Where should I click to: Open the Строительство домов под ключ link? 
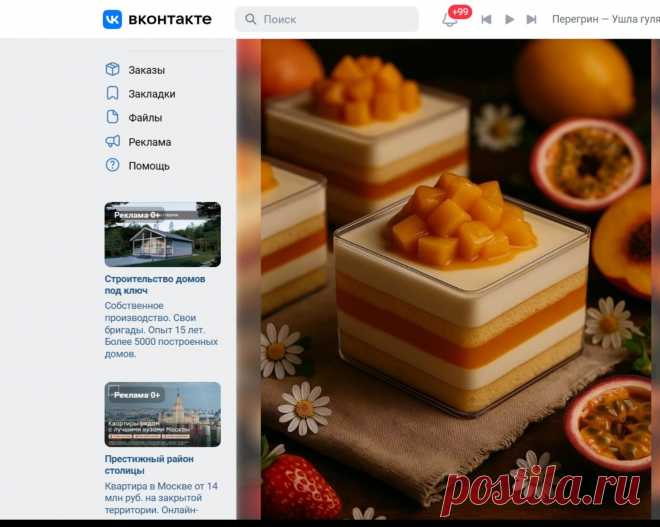[x=155, y=285]
